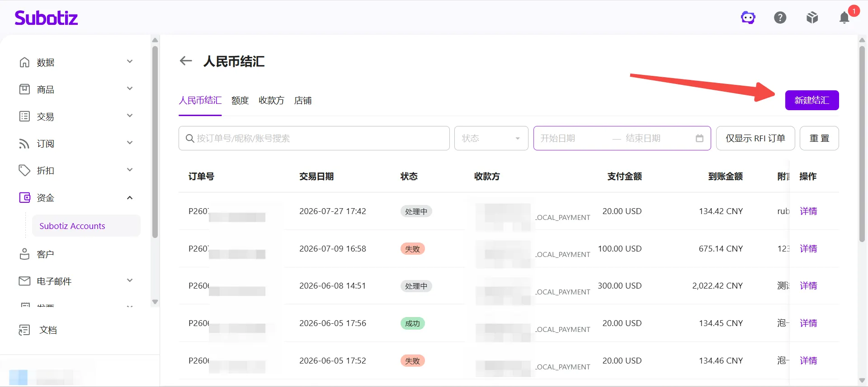
Task: Open the calendar icon in date range
Action: [699, 138]
